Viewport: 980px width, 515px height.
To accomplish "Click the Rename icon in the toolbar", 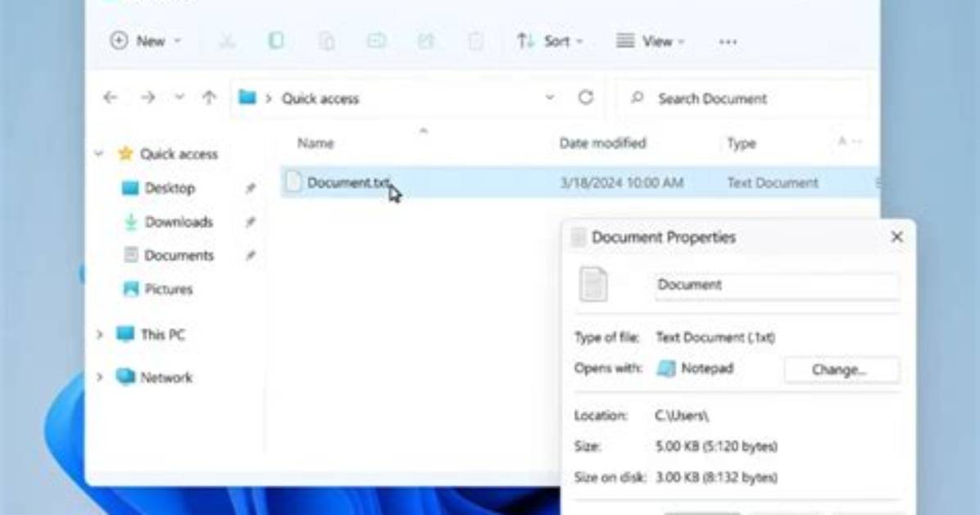I will coord(376,41).
